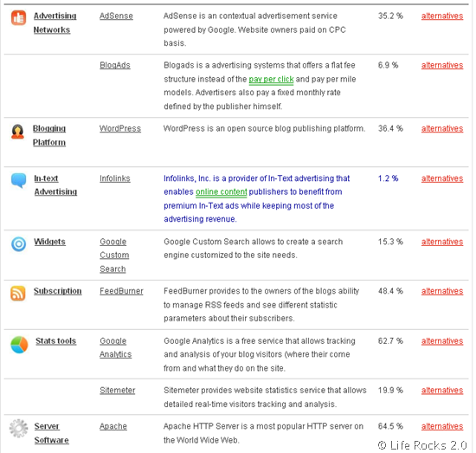This screenshot has width=476, height=453.
Task: Click the Sitemeter description text
Action: click(x=265, y=397)
